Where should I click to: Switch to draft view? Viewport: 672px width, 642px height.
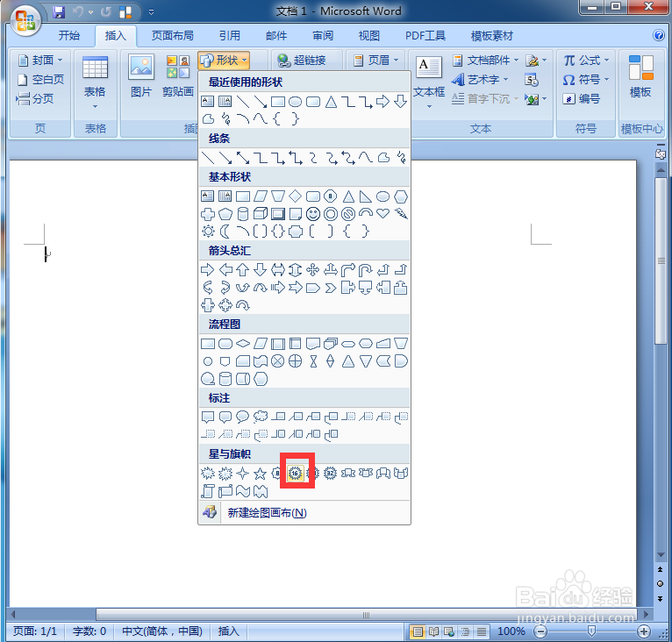point(482,631)
